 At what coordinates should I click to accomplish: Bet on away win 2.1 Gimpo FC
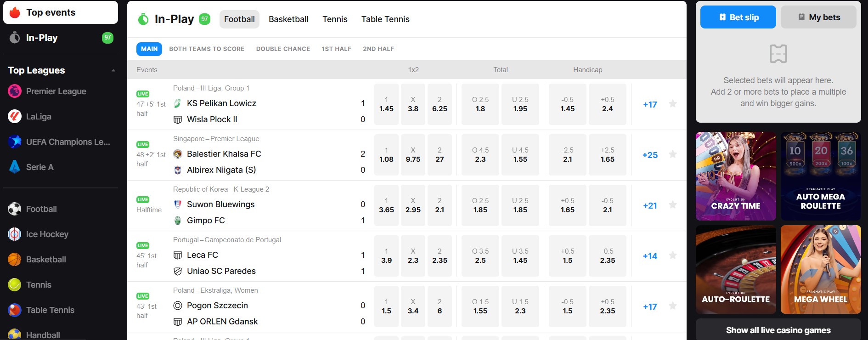pyautogui.click(x=440, y=205)
